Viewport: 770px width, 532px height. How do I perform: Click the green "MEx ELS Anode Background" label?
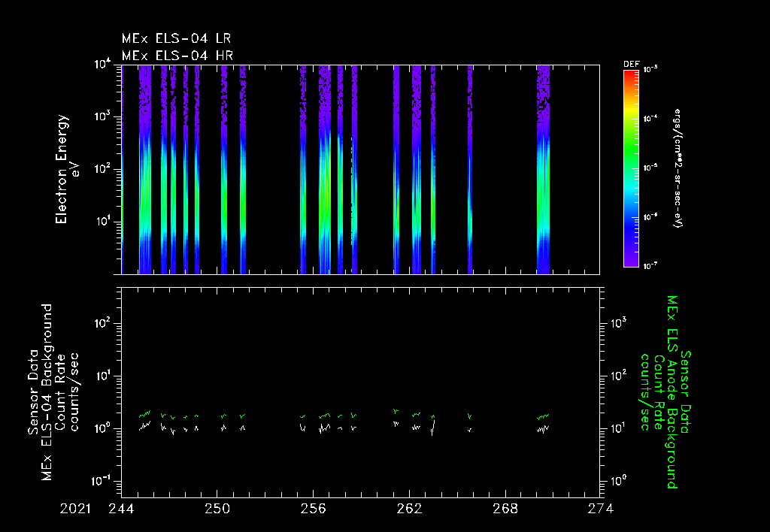click(x=672, y=392)
